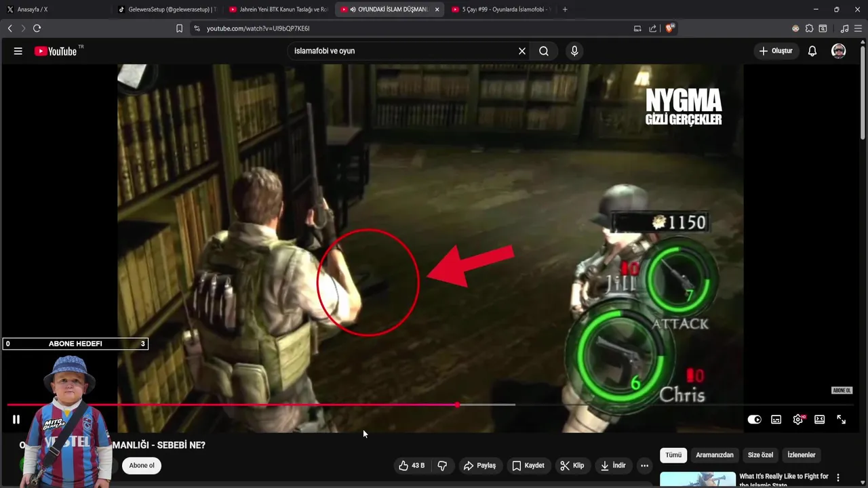Image resolution: width=868 pixels, height=488 pixels.
Task: Select the Tümü filter chip
Action: [x=673, y=455]
